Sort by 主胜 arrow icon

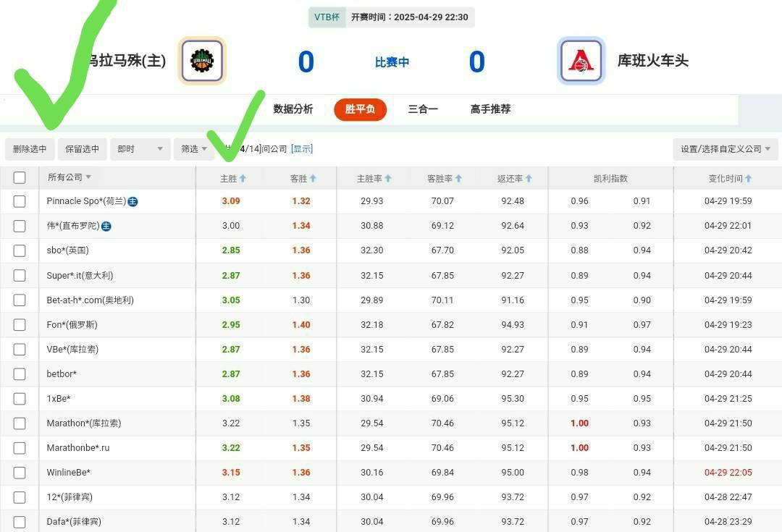(x=243, y=179)
